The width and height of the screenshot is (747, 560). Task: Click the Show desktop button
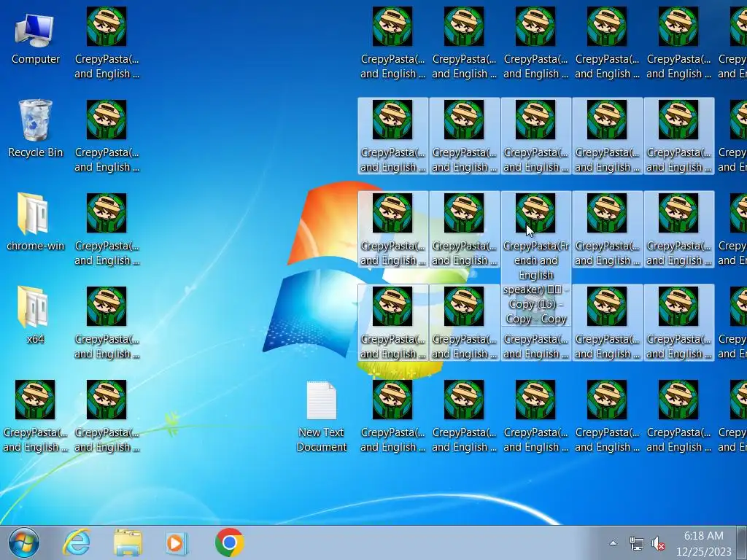coord(742,542)
